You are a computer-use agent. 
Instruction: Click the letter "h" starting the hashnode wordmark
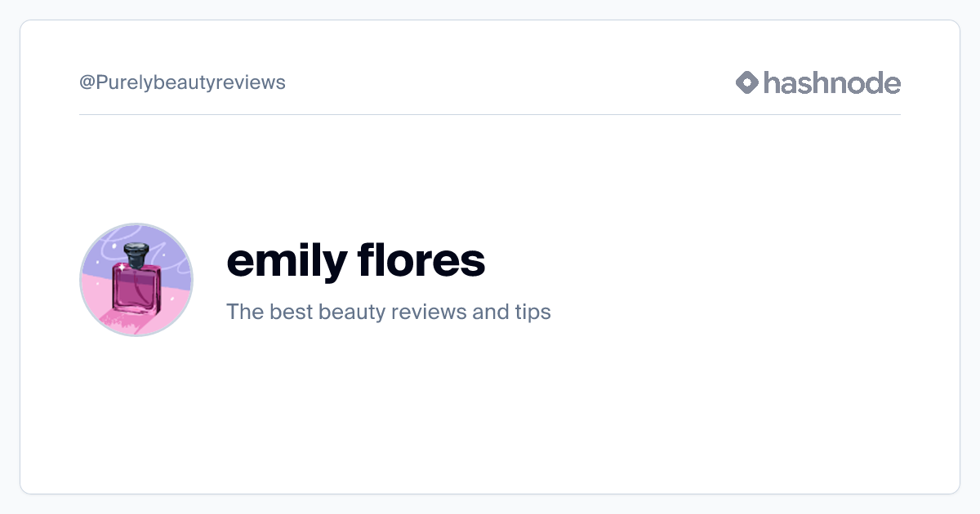tap(771, 82)
